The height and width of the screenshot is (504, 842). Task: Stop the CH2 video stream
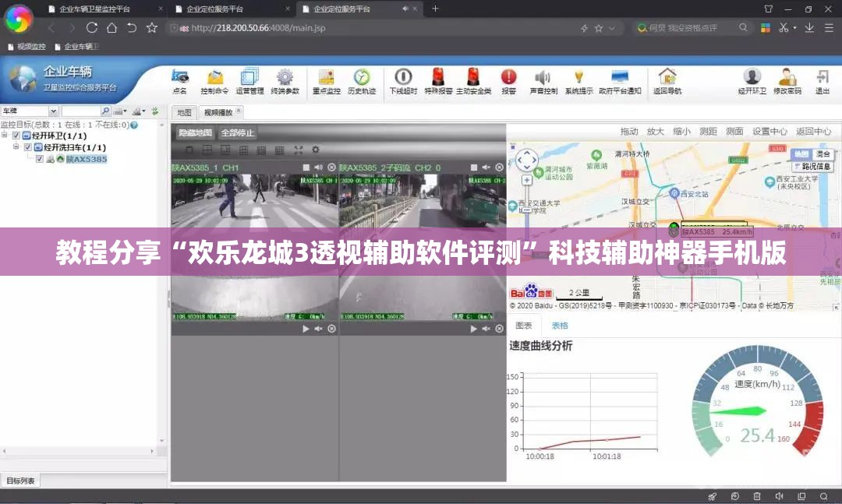pyautogui.click(x=474, y=167)
